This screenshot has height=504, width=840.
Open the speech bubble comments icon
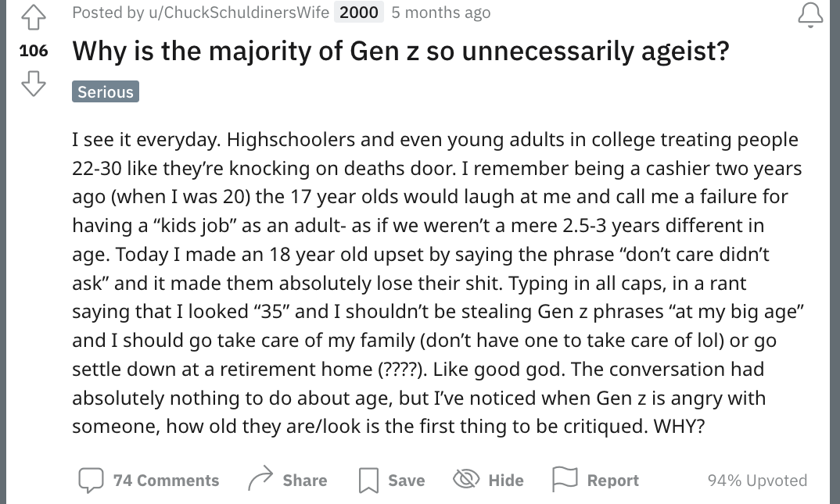click(91, 480)
